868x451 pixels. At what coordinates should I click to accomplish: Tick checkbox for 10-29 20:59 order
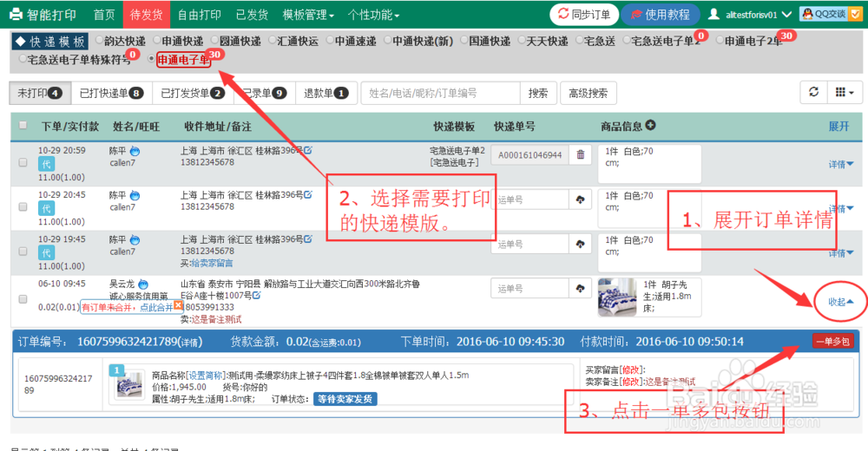coord(23,162)
